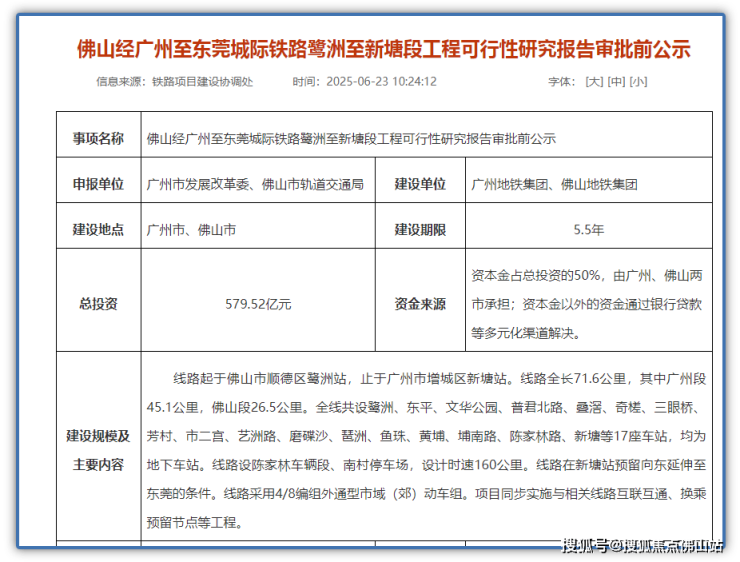
Task: Select line starting 线路起于佛山市顺德区鹭洲站
Action: (x=439, y=378)
